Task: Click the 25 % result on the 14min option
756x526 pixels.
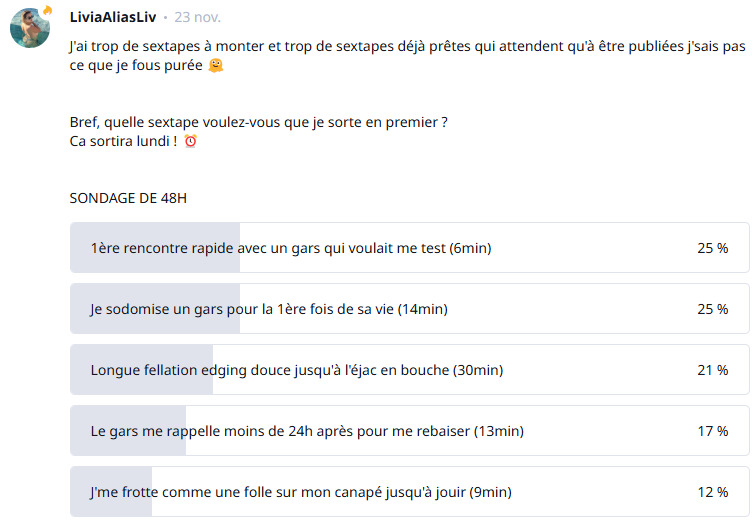Action: pyautogui.click(x=712, y=309)
